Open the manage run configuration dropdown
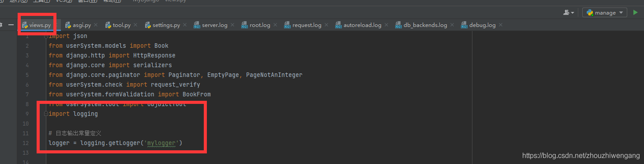Image resolution: width=644 pixels, height=164 pixels. click(x=605, y=12)
